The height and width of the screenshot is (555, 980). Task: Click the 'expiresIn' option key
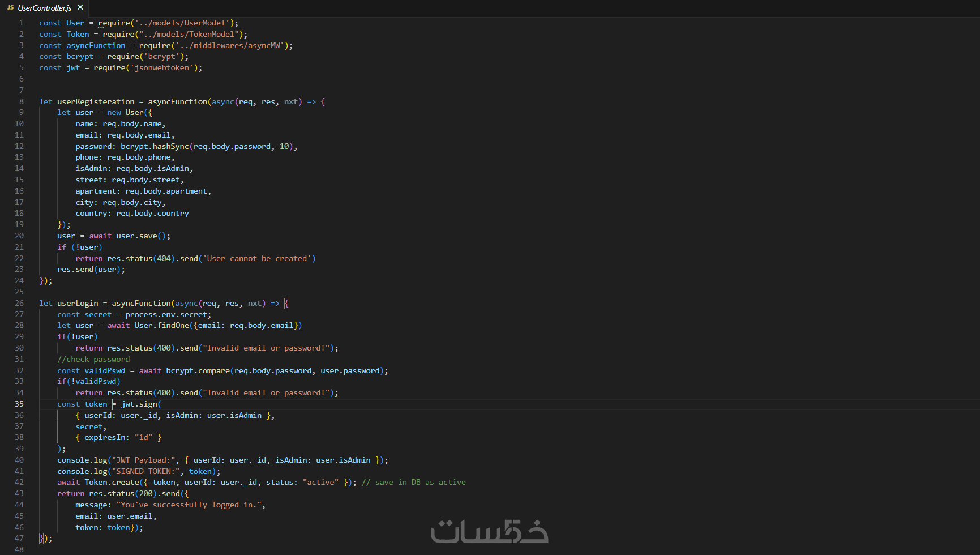[x=105, y=437]
